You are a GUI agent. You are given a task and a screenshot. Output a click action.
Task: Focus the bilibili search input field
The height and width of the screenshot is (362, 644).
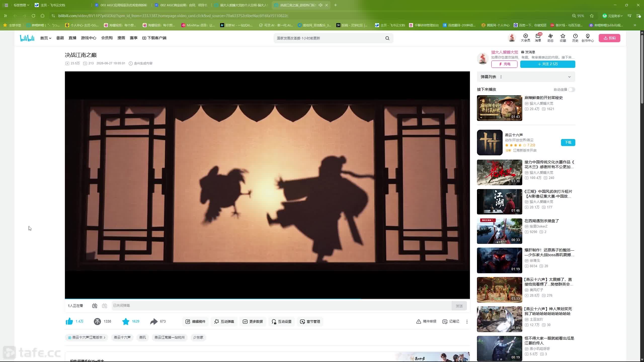point(329,38)
